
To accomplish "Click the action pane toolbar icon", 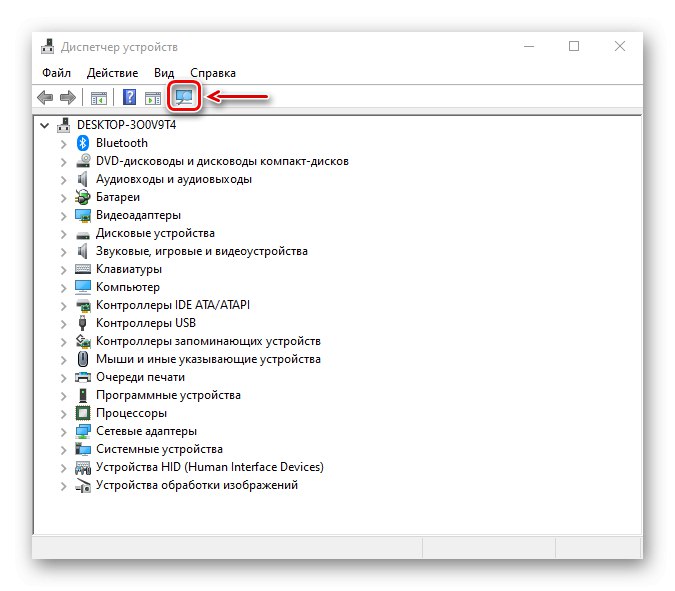I will coord(152,98).
